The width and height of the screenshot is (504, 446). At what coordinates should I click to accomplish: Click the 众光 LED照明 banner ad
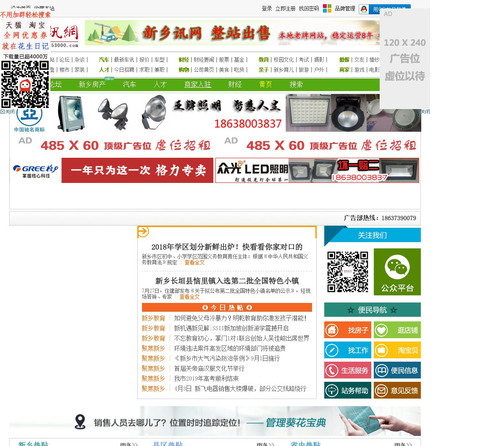pyautogui.click(x=317, y=170)
